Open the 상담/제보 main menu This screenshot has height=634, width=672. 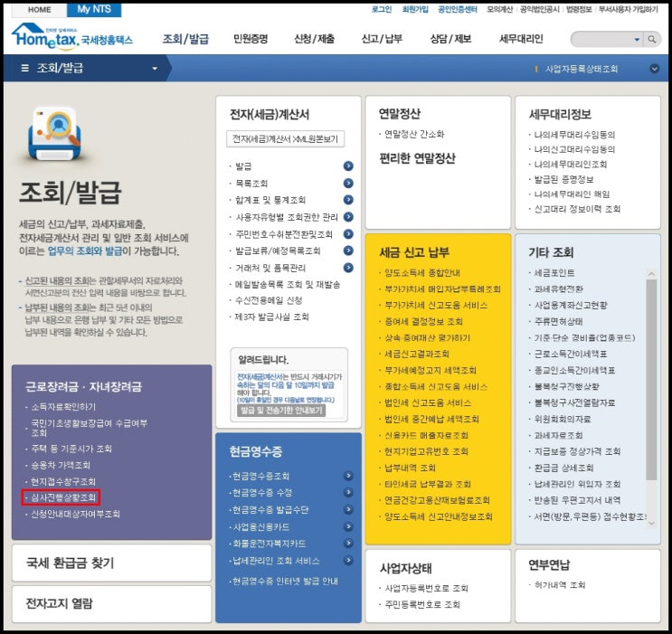(450, 40)
